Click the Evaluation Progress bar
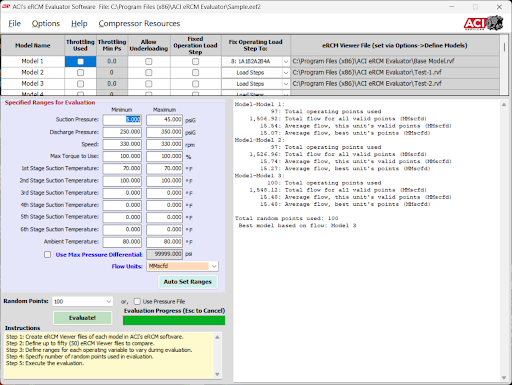The height and width of the screenshot is (385, 512). [x=174, y=320]
